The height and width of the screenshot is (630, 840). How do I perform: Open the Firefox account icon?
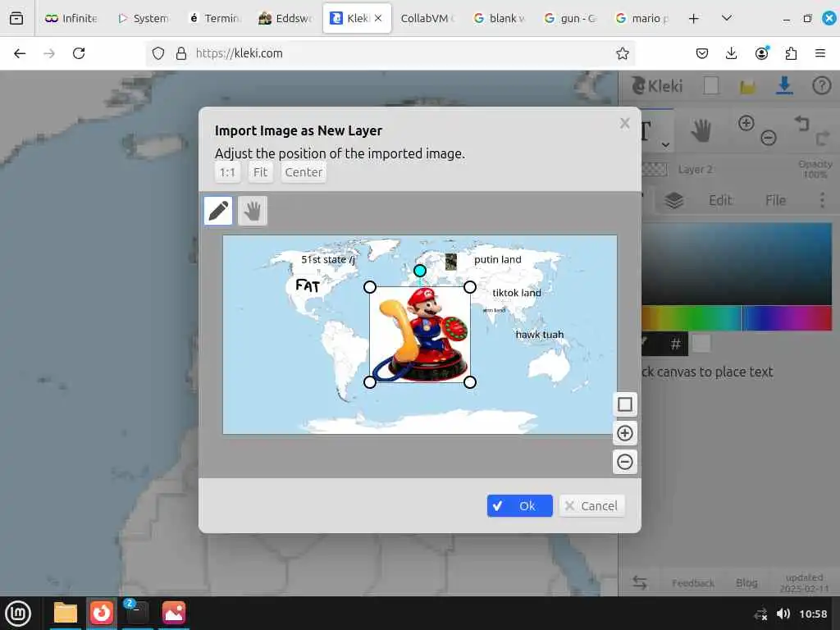tap(761, 53)
